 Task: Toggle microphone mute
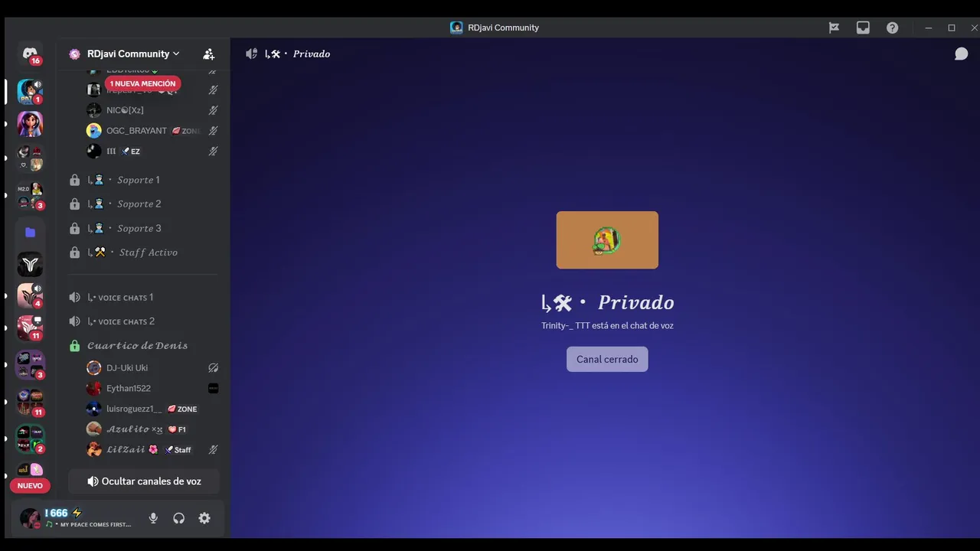(x=153, y=518)
